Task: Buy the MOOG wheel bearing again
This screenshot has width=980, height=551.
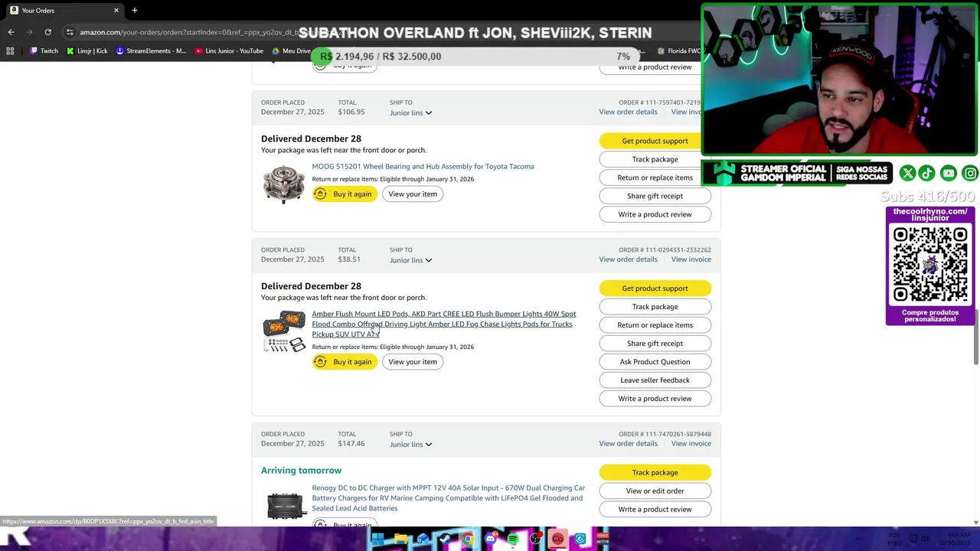Action: pyautogui.click(x=345, y=194)
